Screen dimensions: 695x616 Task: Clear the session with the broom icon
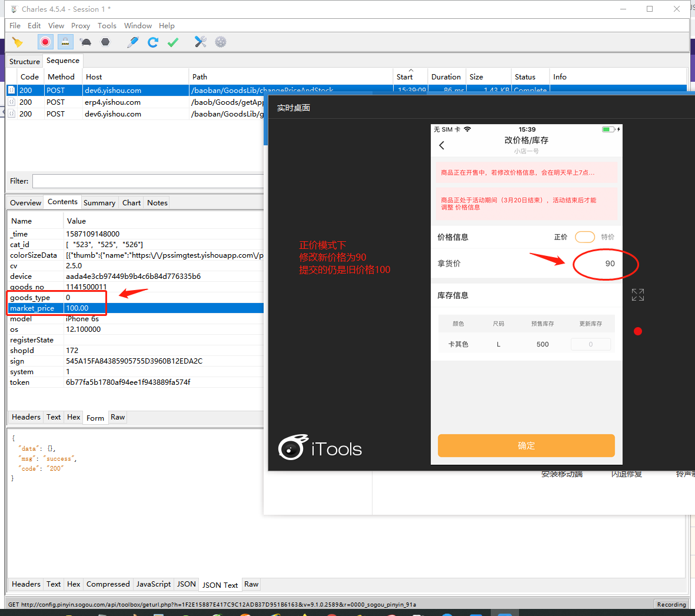coord(17,42)
